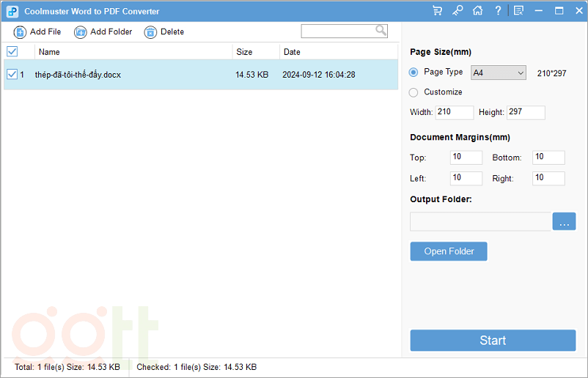Open the key registration icon

click(x=457, y=11)
